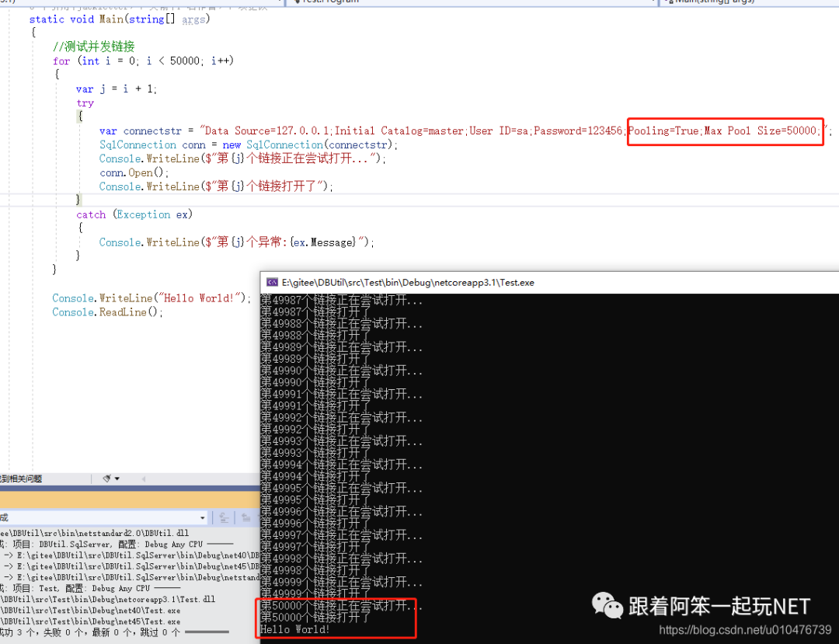
Task: Click the navigate-back arrow in the editor status strip
Action: tap(144, 479)
